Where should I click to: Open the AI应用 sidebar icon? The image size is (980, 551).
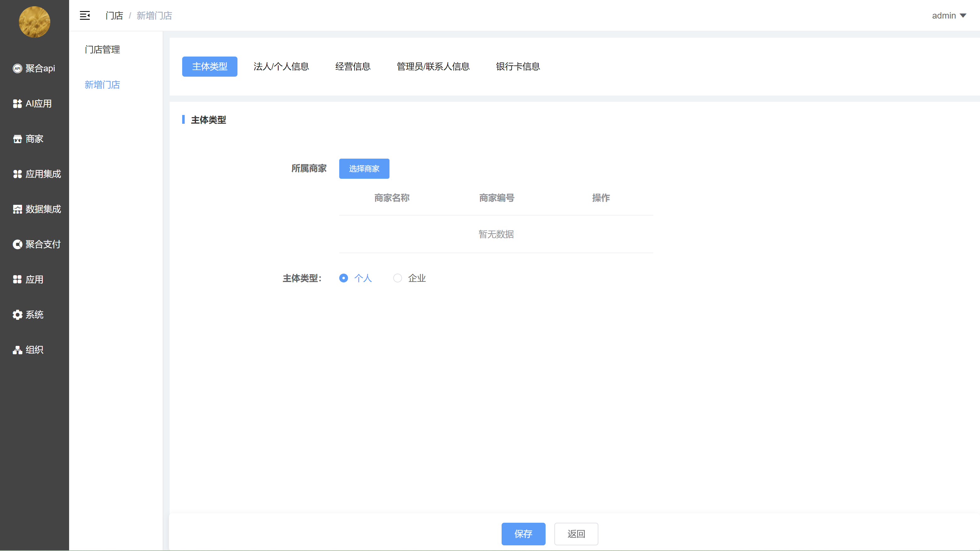coord(18,103)
